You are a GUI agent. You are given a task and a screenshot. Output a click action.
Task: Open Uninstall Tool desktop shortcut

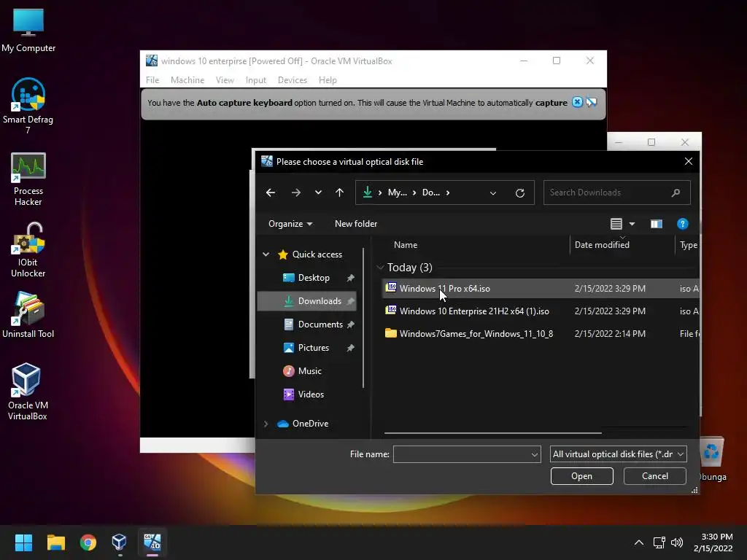(x=28, y=315)
